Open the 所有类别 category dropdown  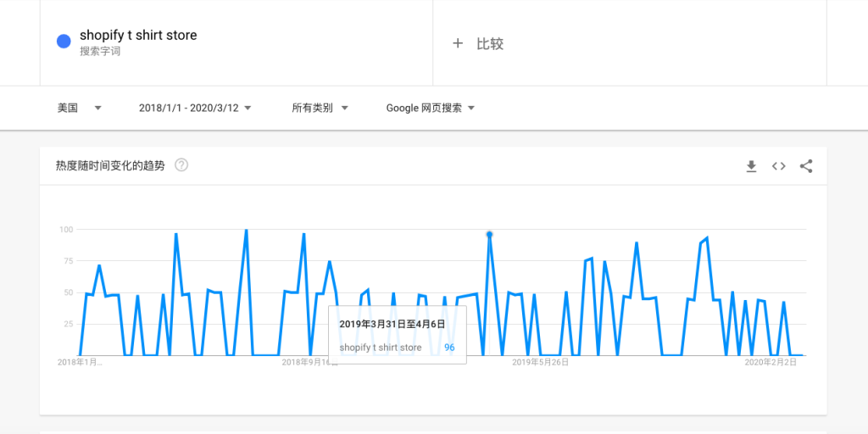pos(320,108)
